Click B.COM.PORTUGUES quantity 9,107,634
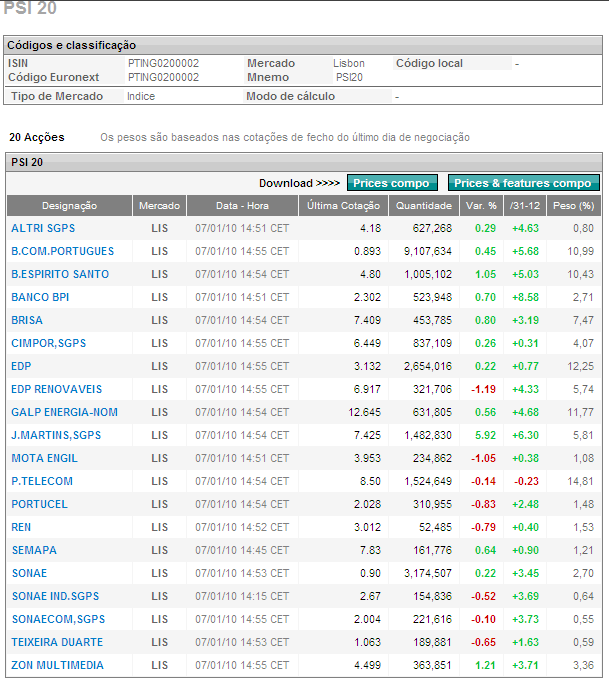Screen dimensions: 609x686 pyautogui.click(x=428, y=251)
